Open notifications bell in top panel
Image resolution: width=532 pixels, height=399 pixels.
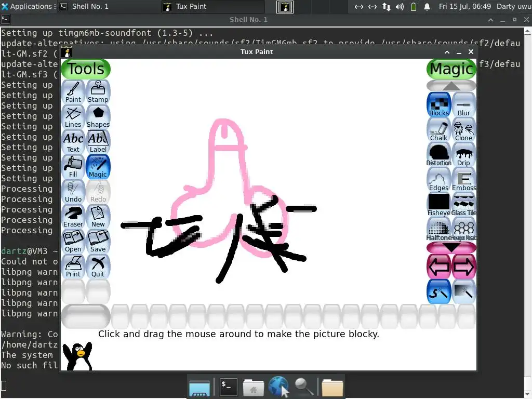click(x=427, y=7)
